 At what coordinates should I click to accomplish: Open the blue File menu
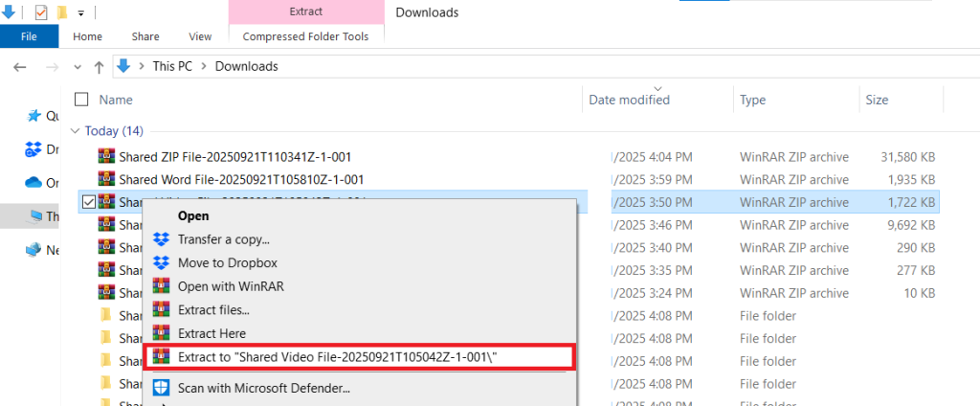point(29,36)
